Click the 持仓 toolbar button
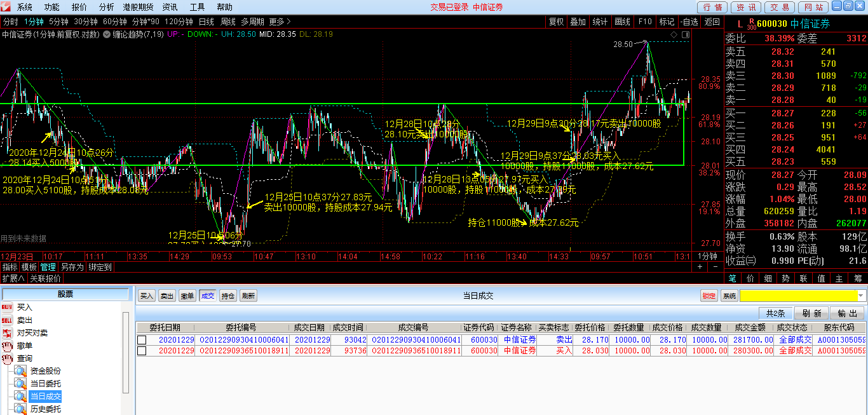Image resolution: width=868 pixels, height=415 pixels. pos(228,296)
